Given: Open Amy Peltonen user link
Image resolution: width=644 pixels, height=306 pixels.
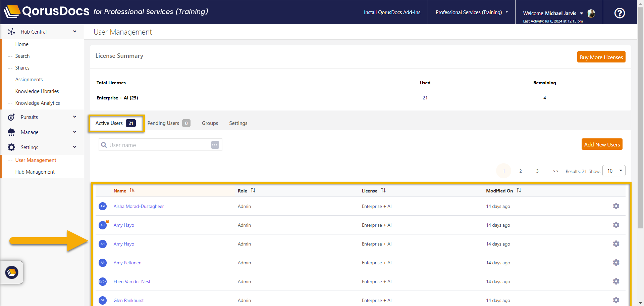Looking at the screenshot, I should point(127,263).
